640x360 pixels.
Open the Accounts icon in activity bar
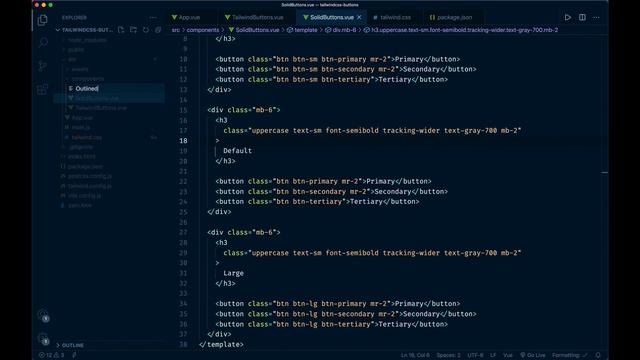click(43, 316)
